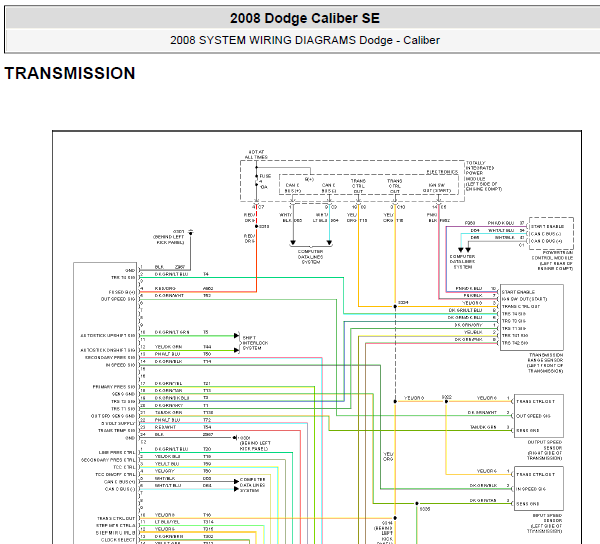Screen dimensions: 600x544
Task: Click "START ENABLE" in the Transmission Range Sensor box
Action: [518, 292]
